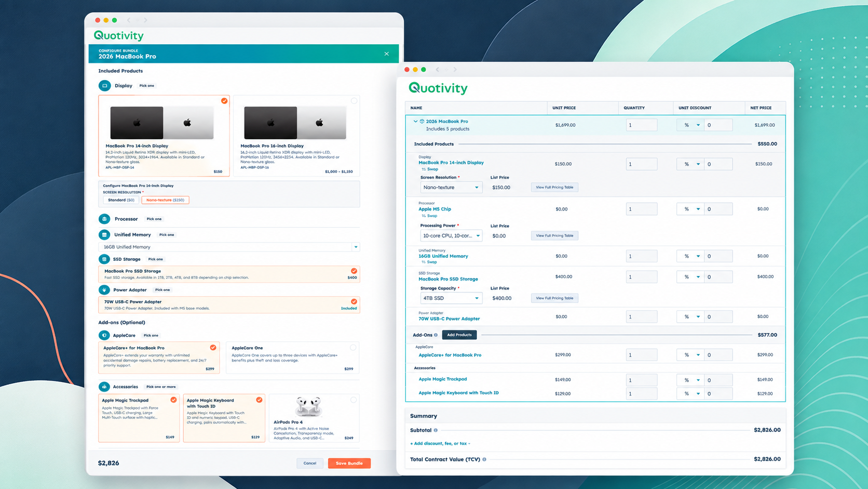Open the Processing Power dropdown
Image resolution: width=868 pixels, height=489 pixels.
[451, 236]
